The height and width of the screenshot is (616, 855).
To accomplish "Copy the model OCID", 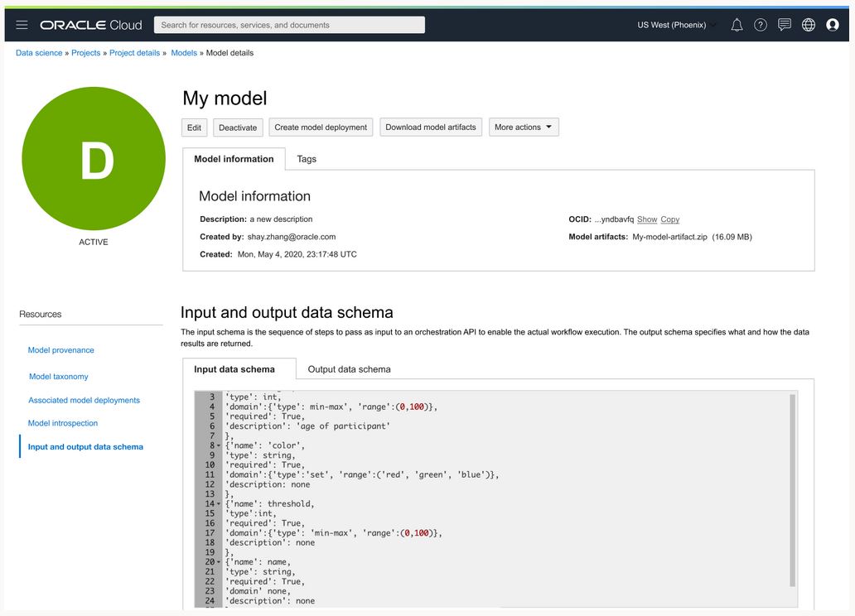I will click(x=669, y=219).
